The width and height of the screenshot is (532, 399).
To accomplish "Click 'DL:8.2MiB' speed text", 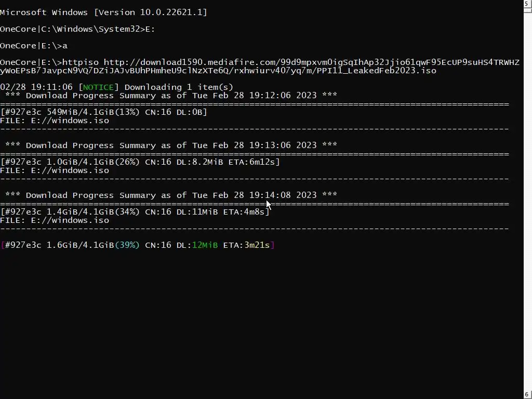I will (199, 162).
